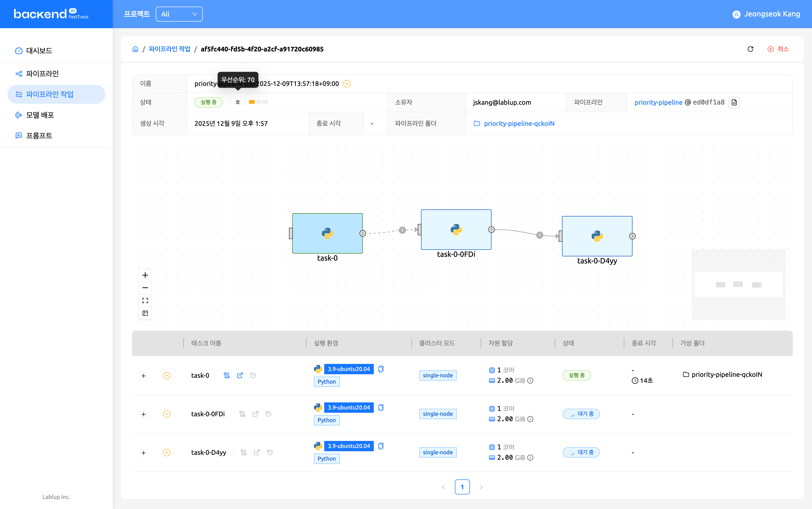Open the task-0 external link icon
Image resolution: width=812 pixels, height=509 pixels.
pyautogui.click(x=240, y=375)
